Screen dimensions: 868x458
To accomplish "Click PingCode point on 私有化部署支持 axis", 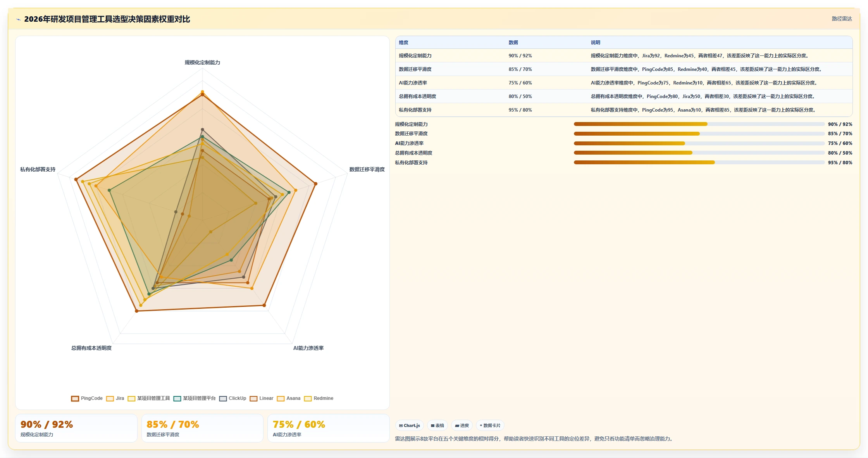I will (x=76, y=179).
